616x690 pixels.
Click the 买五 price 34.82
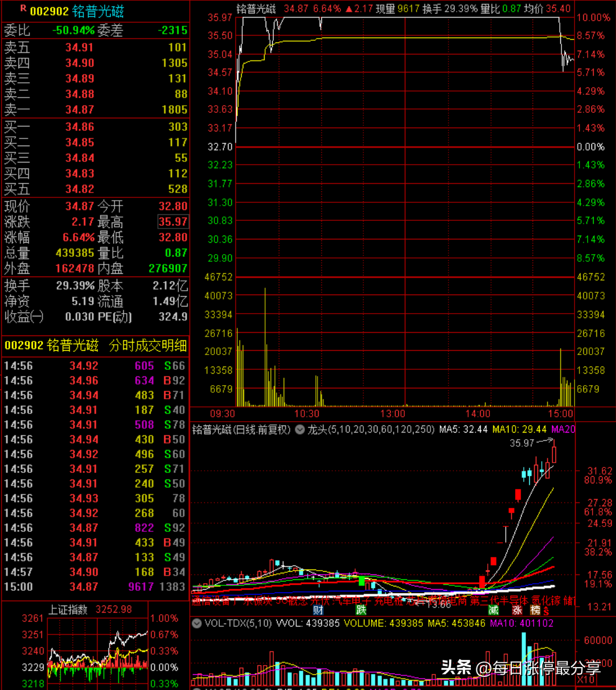pyautogui.click(x=80, y=189)
